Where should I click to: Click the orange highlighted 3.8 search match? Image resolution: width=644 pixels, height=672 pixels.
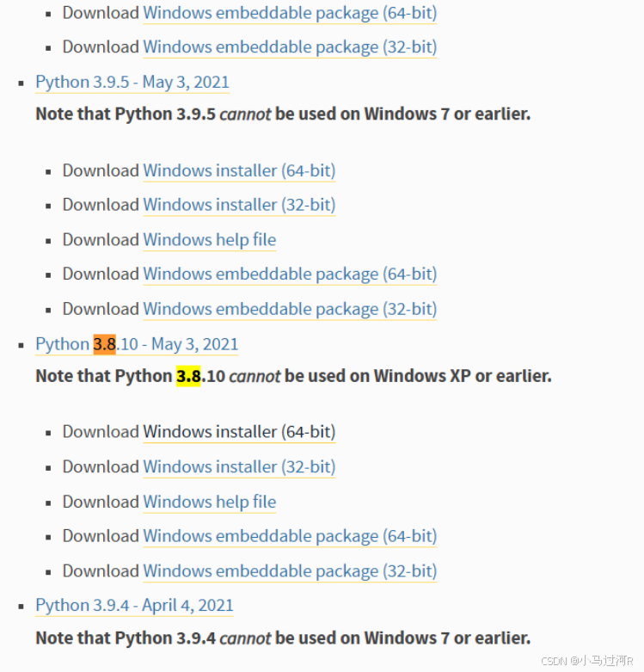[x=105, y=344]
